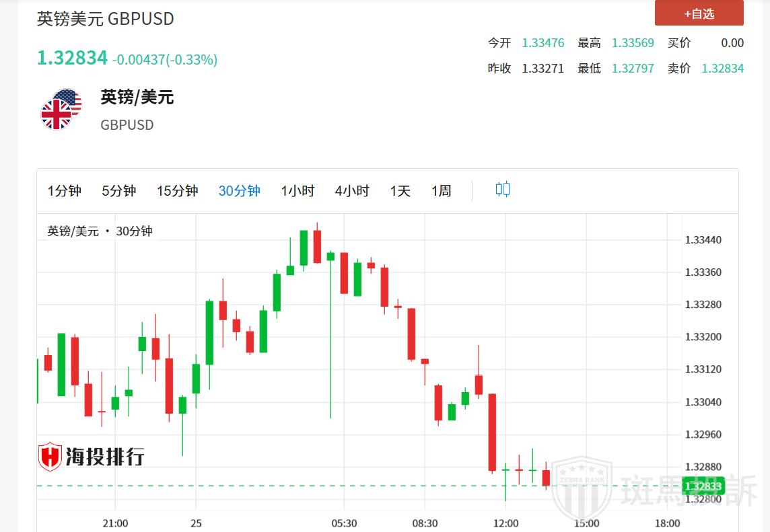Switch to the 1天 daily chart
The height and width of the screenshot is (532, 770).
[x=400, y=191]
